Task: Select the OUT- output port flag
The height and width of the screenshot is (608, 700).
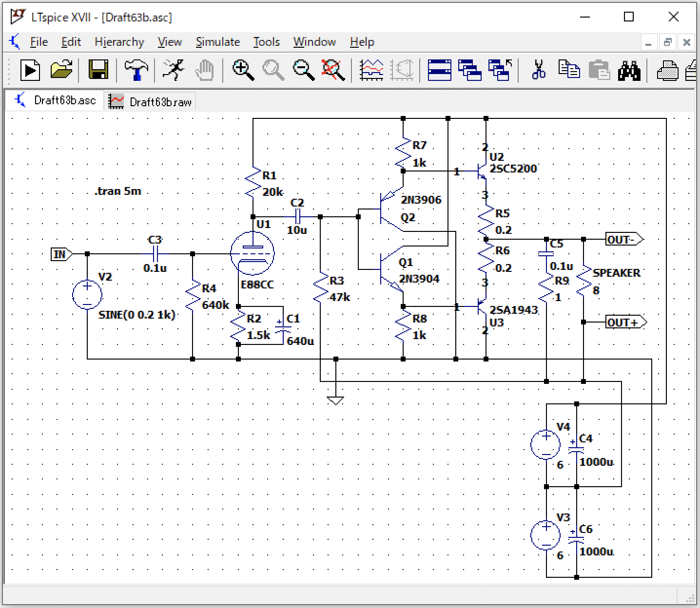Action: pos(624,239)
